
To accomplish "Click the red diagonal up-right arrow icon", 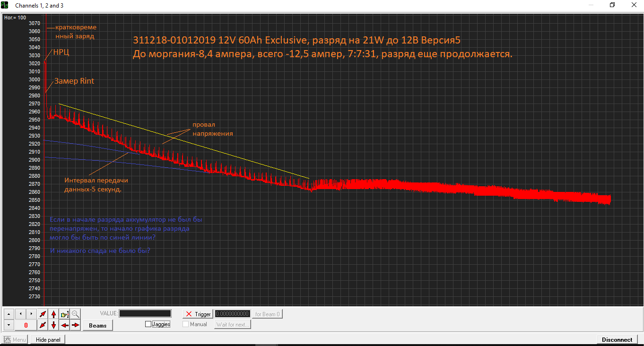I will [43, 314].
